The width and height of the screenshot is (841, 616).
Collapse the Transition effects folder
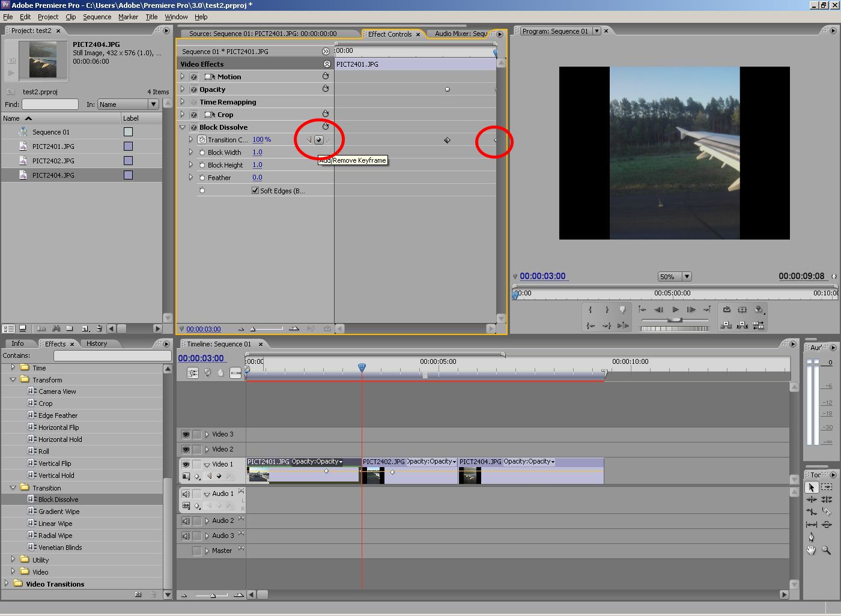click(13, 488)
